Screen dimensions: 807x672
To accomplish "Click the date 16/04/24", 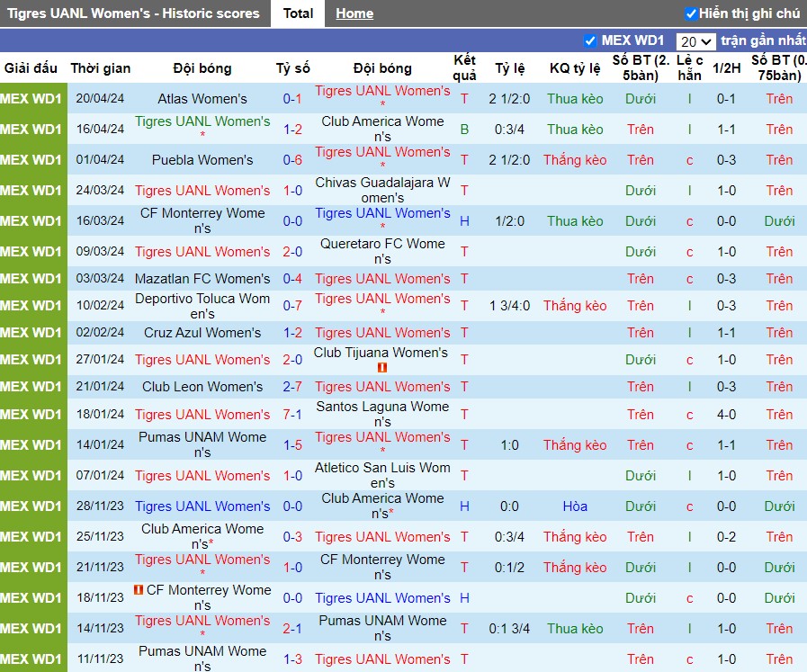I will pos(100,129).
